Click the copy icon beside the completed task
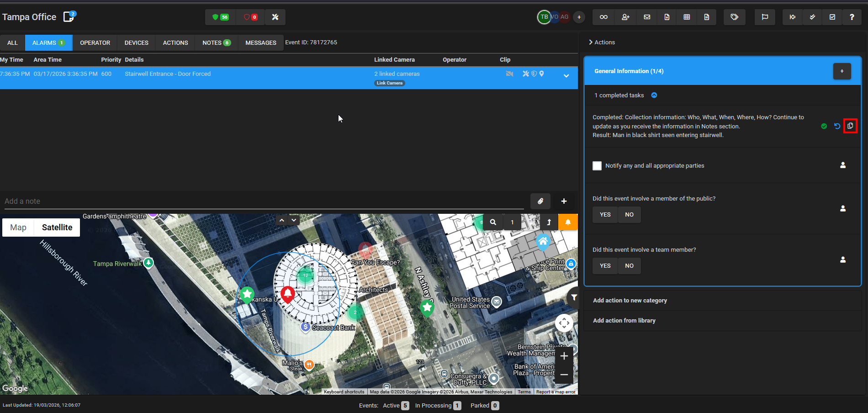This screenshot has width=868, height=413. 850,126
